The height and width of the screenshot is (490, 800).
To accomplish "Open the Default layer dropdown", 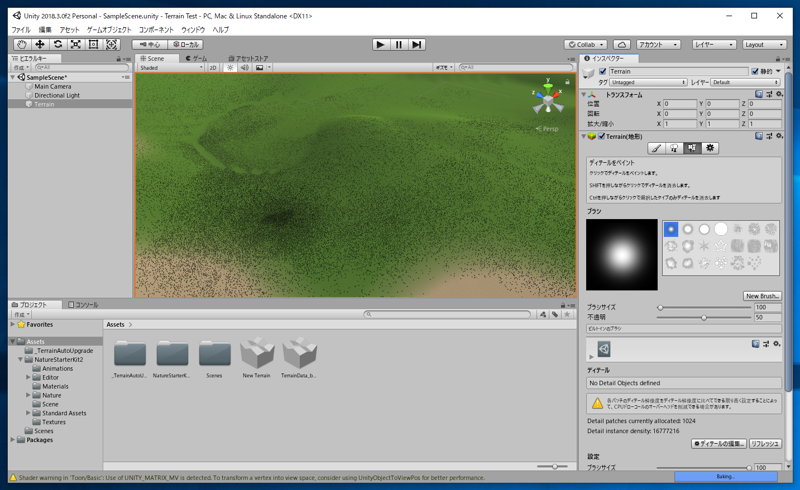I will coord(745,82).
